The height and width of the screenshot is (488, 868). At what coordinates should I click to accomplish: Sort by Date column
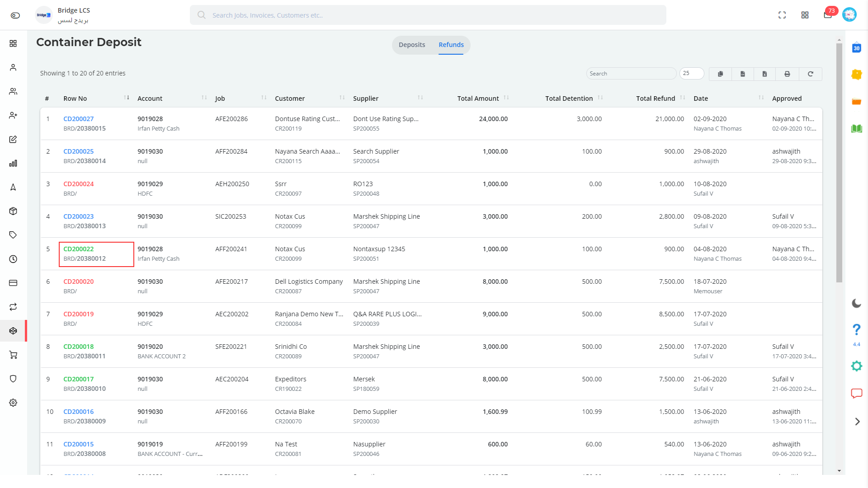pyautogui.click(x=729, y=98)
